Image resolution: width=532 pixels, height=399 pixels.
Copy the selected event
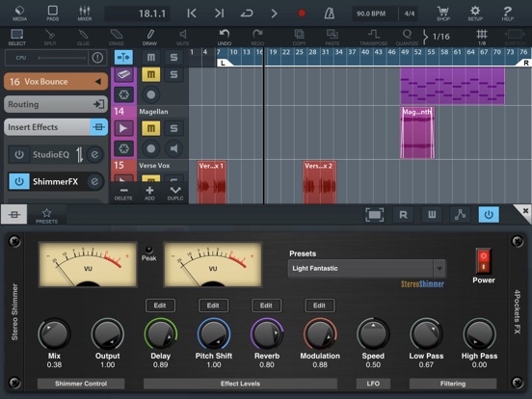tap(299, 38)
